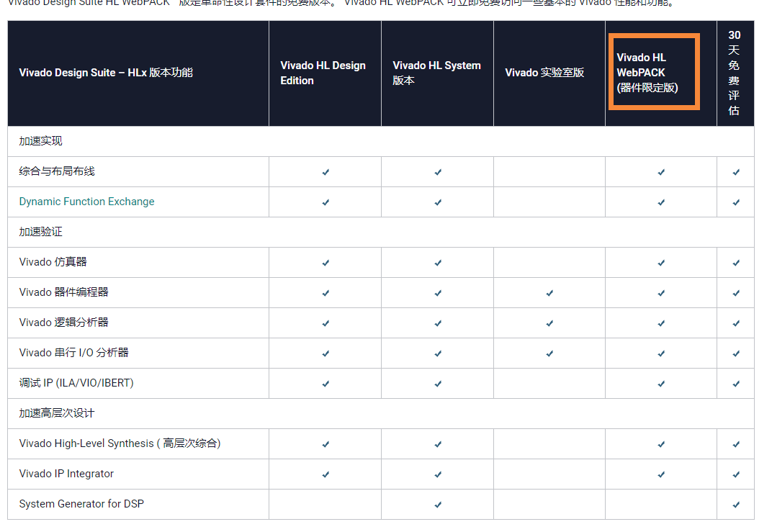Screen dimensions: 772x532
Task: Select the 加速验证 section row
Action: pos(380,232)
